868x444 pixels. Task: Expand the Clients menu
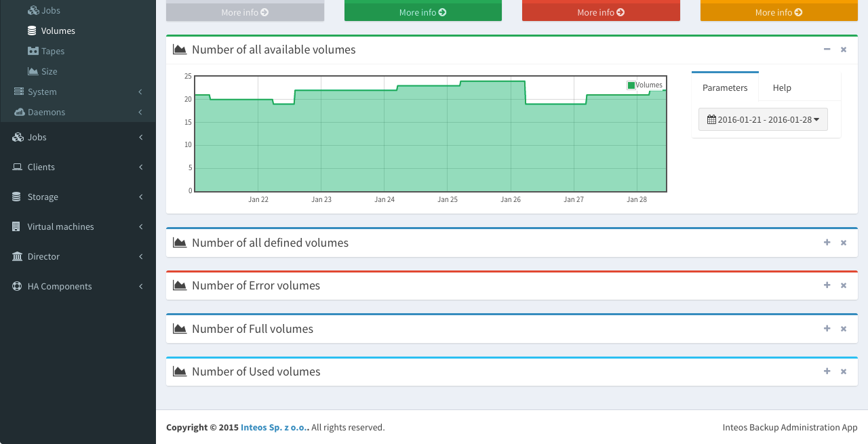coord(78,167)
